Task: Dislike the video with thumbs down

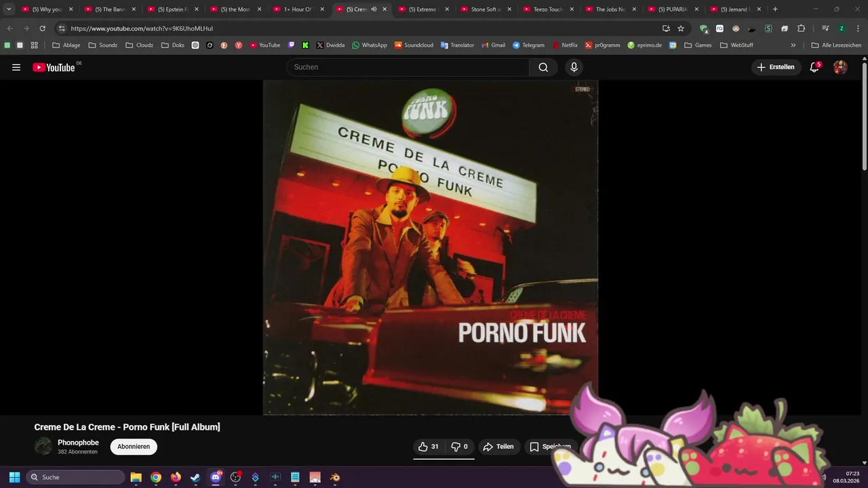Action: point(460,447)
